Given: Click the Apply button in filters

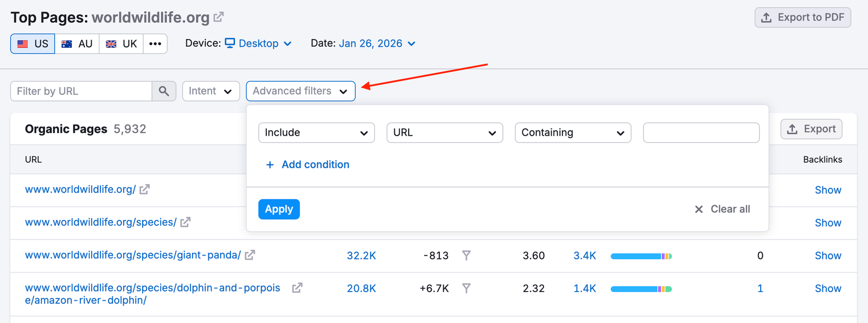Looking at the screenshot, I should point(279,209).
